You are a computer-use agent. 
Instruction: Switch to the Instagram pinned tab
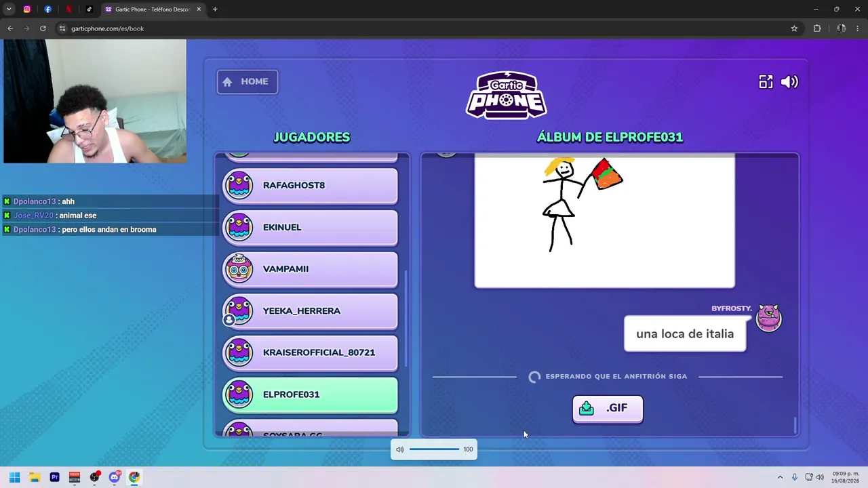click(x=27, y=9)
